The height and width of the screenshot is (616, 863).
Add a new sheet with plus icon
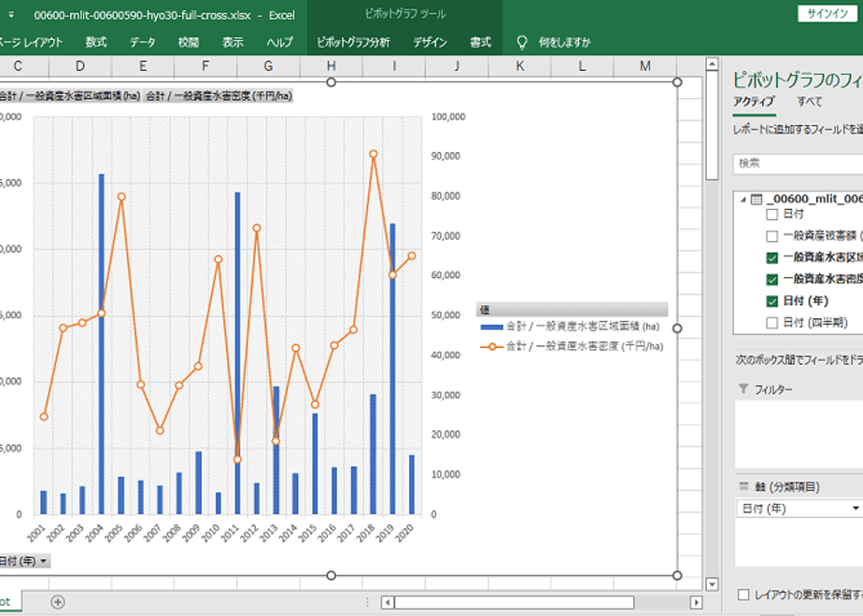pos(58,602)
